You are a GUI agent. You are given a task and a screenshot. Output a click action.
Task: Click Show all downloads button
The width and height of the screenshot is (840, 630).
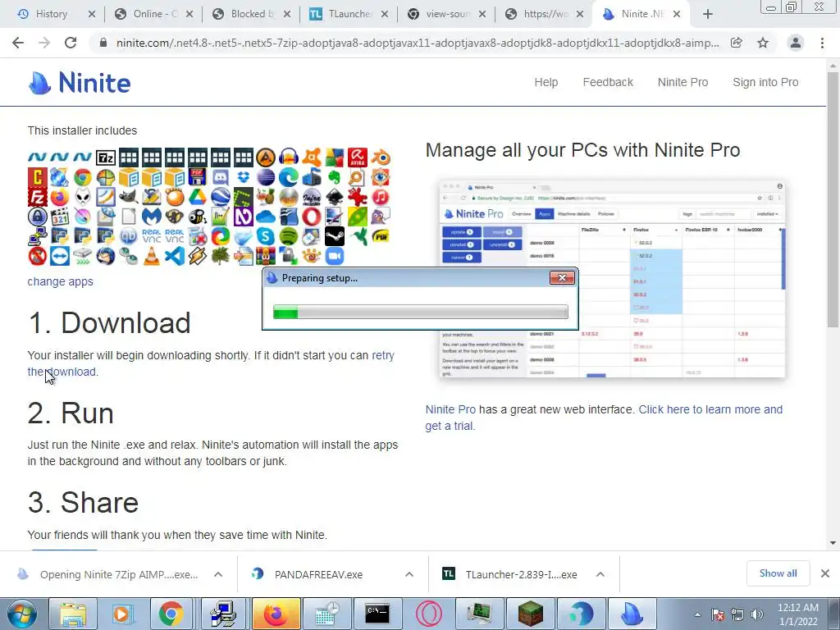point(778,573)
